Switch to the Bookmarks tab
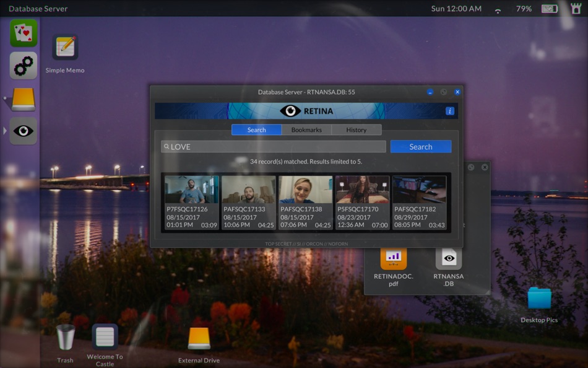The image size is (588, 368). pyautogui.click(x=306, y=130)
